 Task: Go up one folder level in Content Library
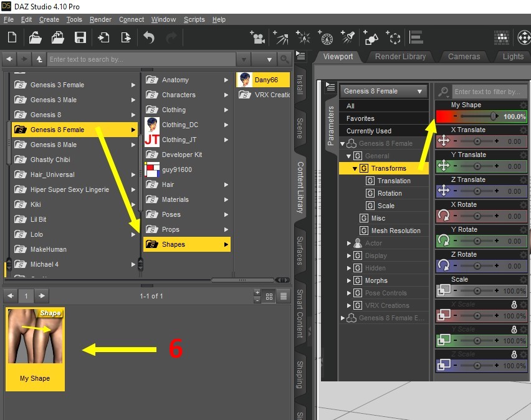click(x=39, y=59)
